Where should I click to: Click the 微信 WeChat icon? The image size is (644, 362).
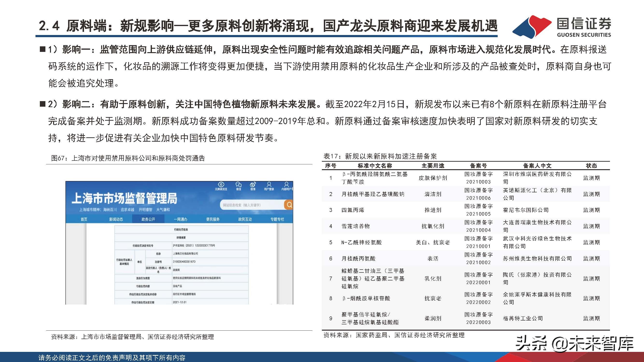point(239,185)
